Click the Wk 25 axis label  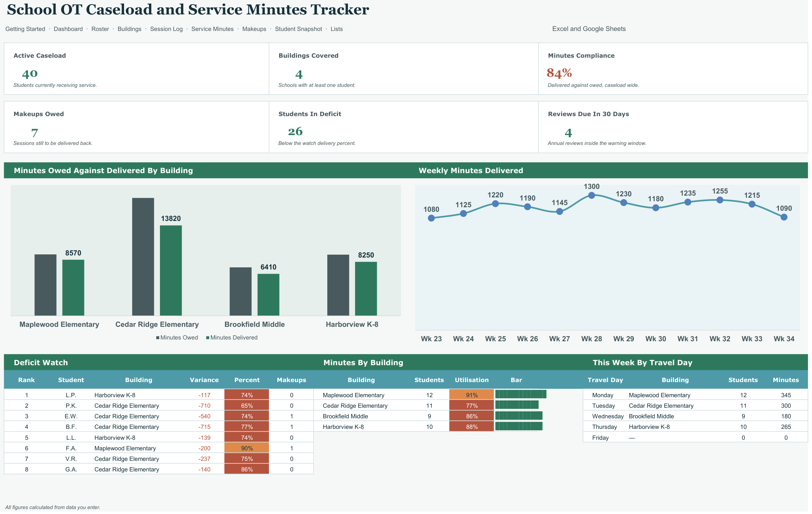tap(495, 339)
